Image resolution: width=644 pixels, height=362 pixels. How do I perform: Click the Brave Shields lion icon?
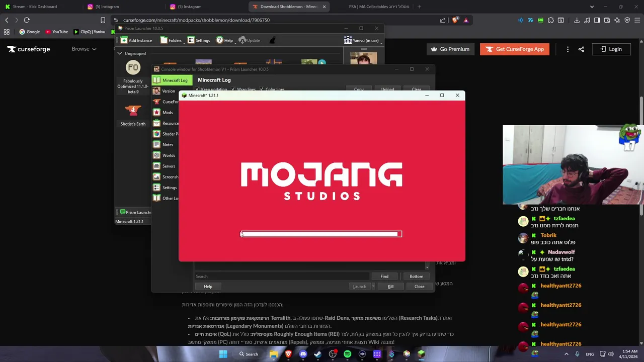[455, 20]
